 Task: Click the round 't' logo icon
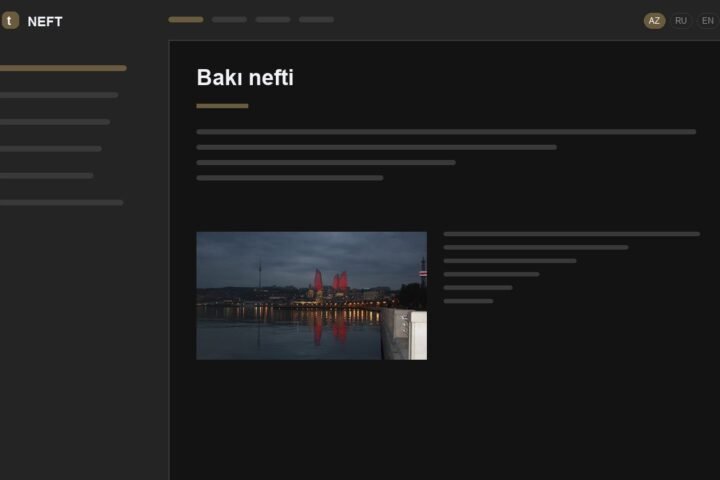tap(10, 21)
